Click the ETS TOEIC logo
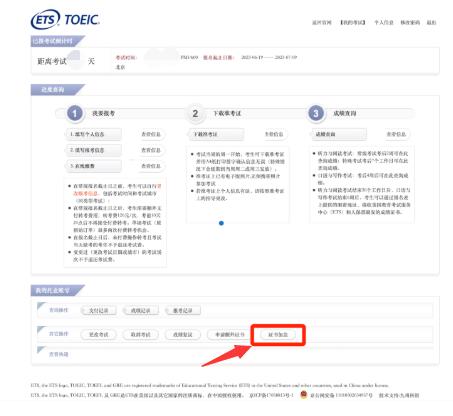Viewport: 453px width, 416px height. (x=65, y=20)
